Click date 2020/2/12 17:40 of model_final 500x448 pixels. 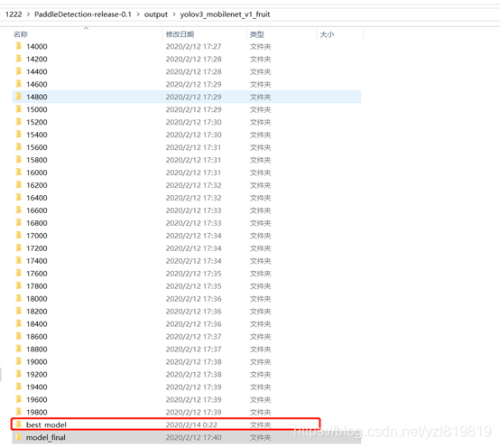[193, 437]
